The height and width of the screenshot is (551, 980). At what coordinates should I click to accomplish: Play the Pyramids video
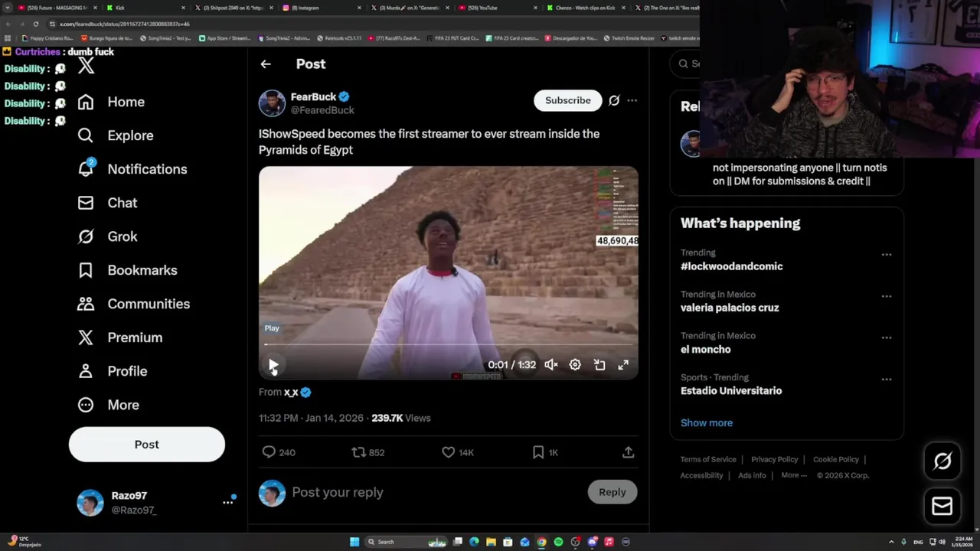click(273, 365)
